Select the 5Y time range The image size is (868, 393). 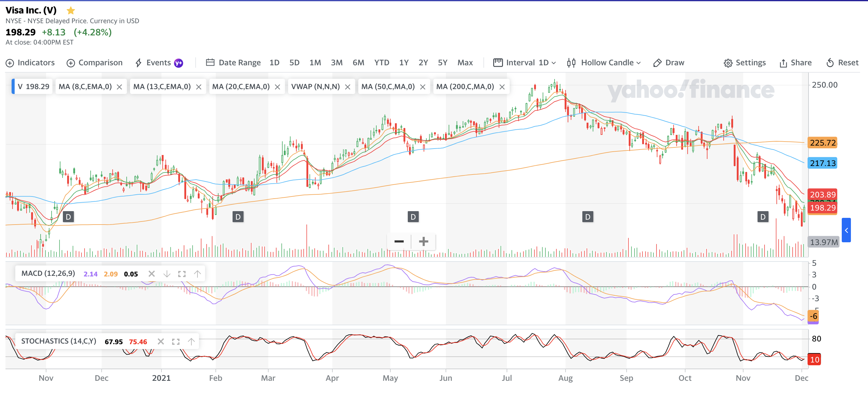(x=442, y=63)
